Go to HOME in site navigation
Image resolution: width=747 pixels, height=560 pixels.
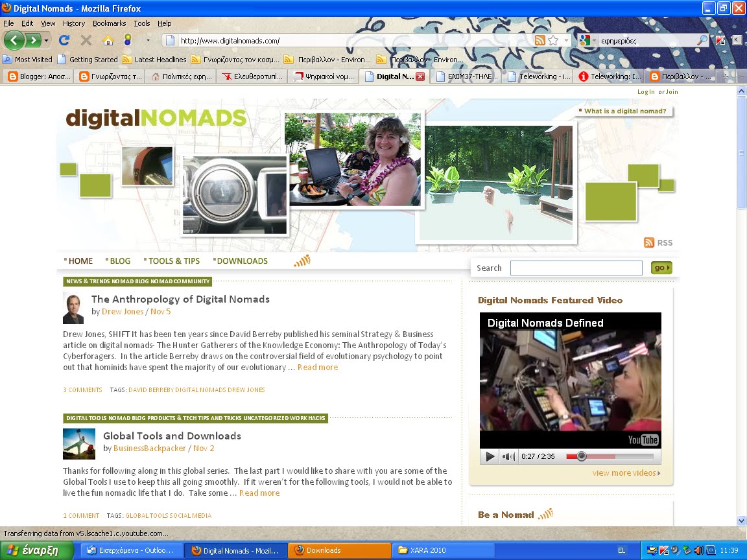pyautogui.click(x=80, y=261)
